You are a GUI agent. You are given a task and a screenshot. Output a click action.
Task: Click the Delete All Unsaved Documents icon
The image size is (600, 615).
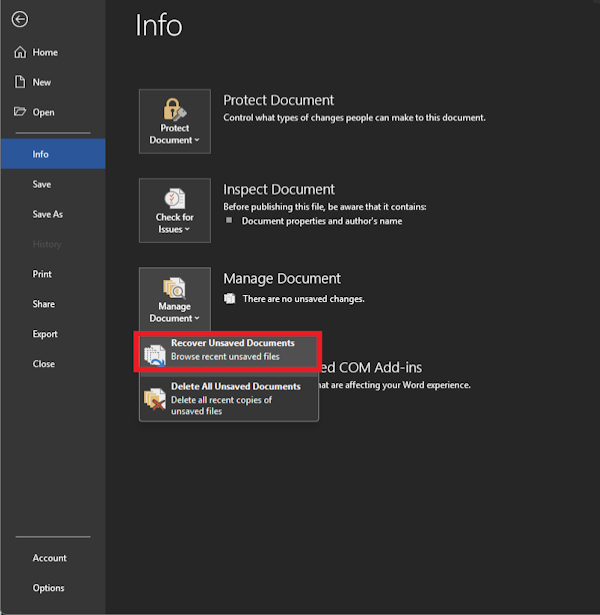pos(155,398)
